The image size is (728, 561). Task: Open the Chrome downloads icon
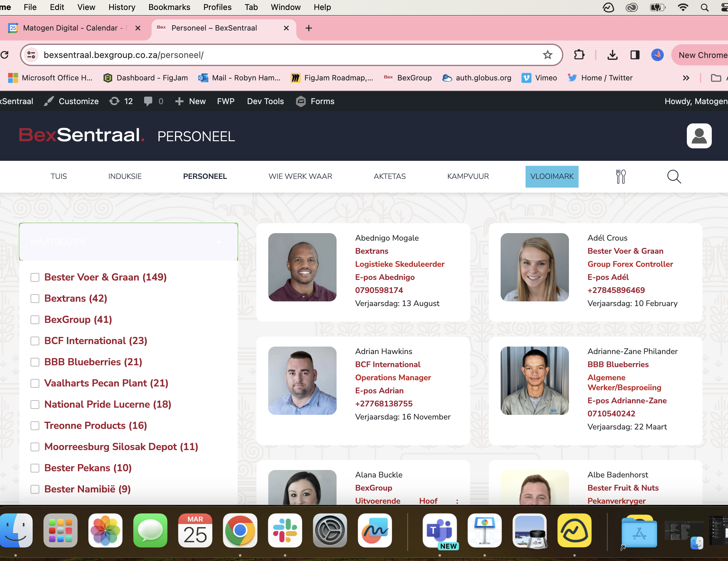[x=612, y=55]
